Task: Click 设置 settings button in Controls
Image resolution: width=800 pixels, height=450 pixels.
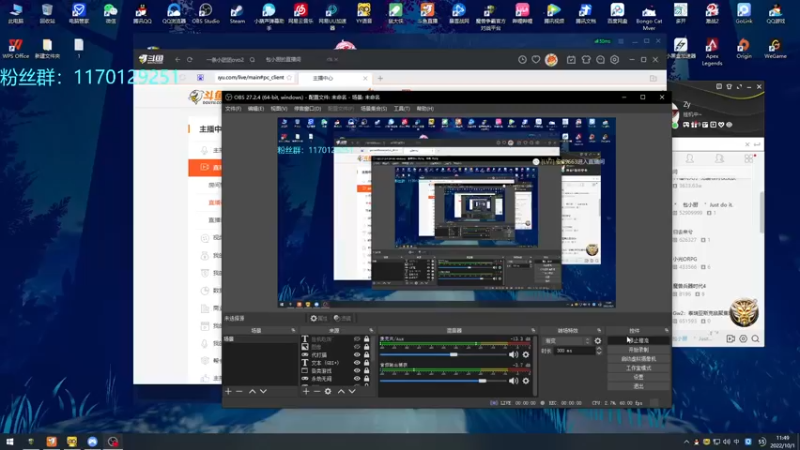Action: coord(638,377)
